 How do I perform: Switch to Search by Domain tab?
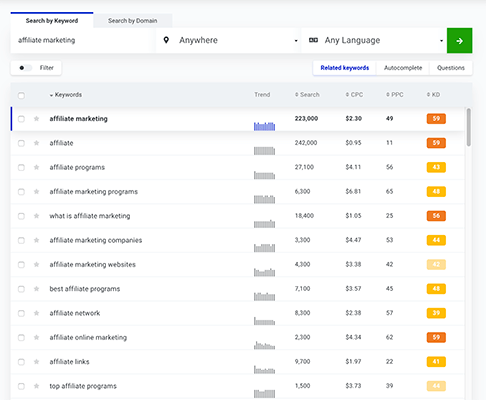point(133,21)
